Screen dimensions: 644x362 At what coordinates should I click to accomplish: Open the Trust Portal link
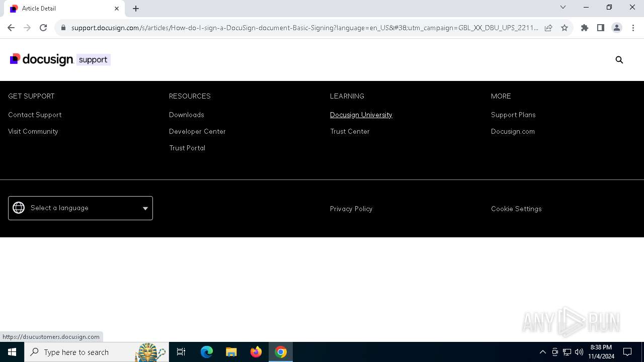(187, 148)
